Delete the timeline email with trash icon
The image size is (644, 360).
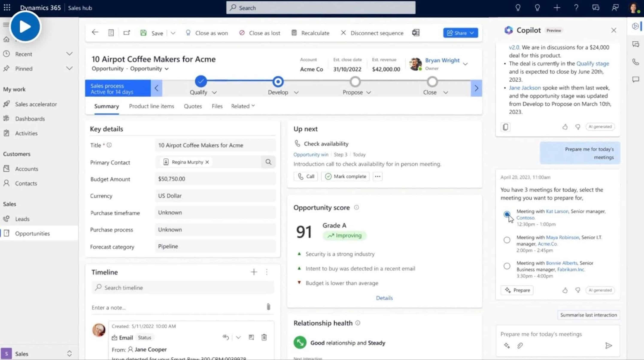(x=264, y=337)
